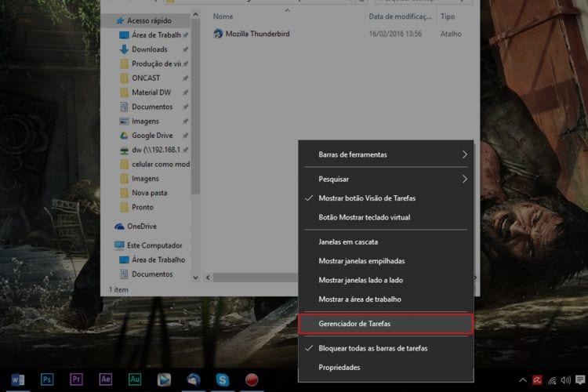Open the Downloads folder in Acesso rápido
Screen dimensions: 588x392
click(x=149, y=49)
